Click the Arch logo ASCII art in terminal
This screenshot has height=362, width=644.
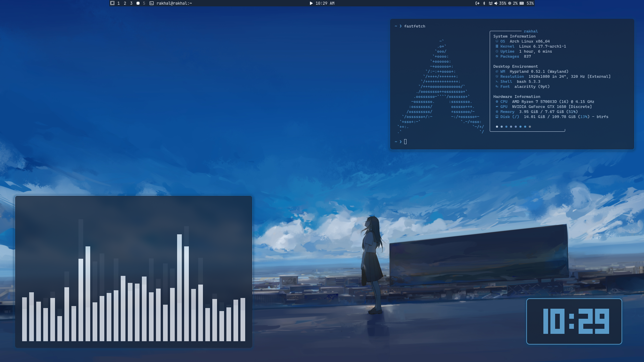[441, 86]
